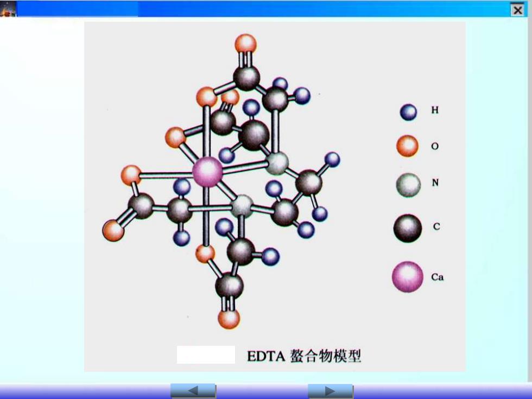Go to the previous slide with left arrow
Screen dimensions: 532x399
[193, 391]
